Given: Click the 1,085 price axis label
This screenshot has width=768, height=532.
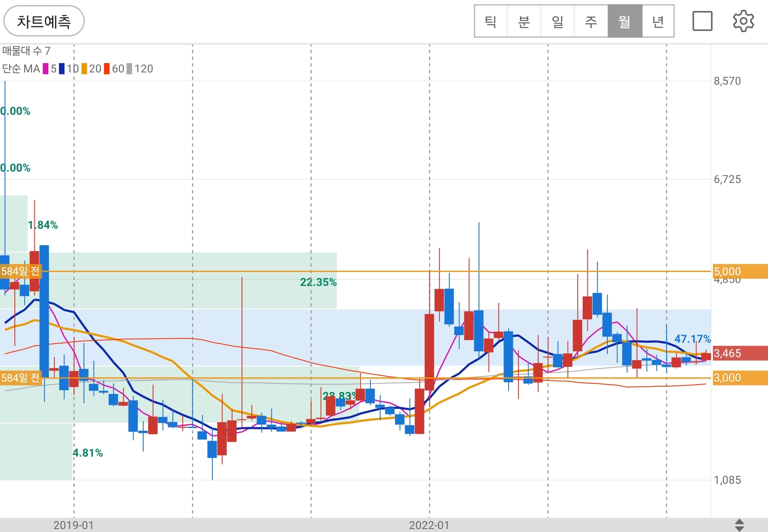Looking at the screenshot, I should tap(727, 480).
